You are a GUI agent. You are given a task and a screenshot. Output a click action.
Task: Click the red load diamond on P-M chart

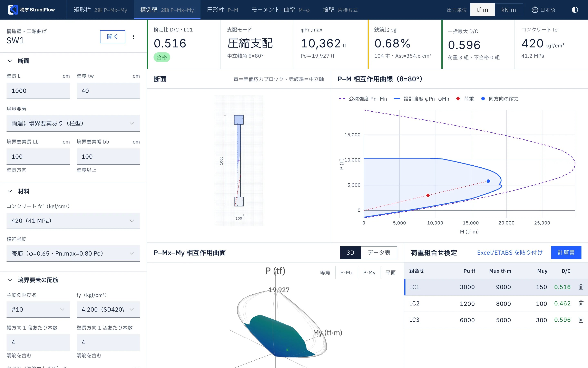coord(428,195)
